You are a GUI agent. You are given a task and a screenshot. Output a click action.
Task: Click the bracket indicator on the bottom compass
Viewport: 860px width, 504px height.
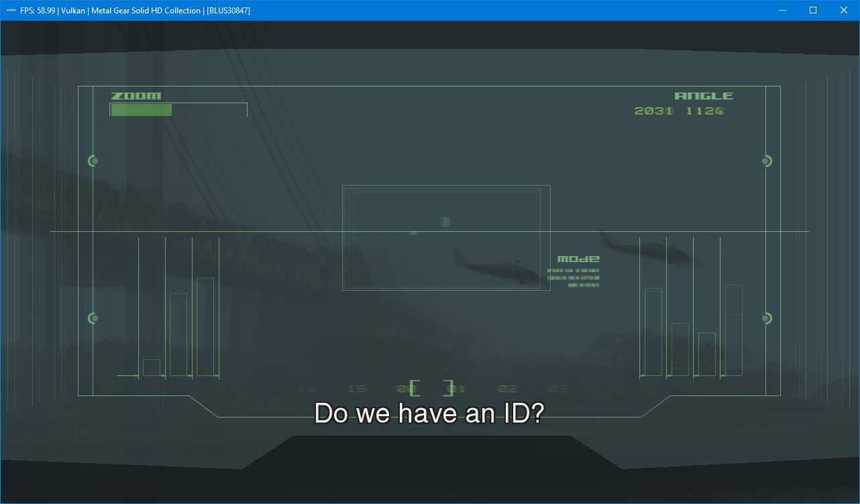pyautogui.click(x=431, y=388)
